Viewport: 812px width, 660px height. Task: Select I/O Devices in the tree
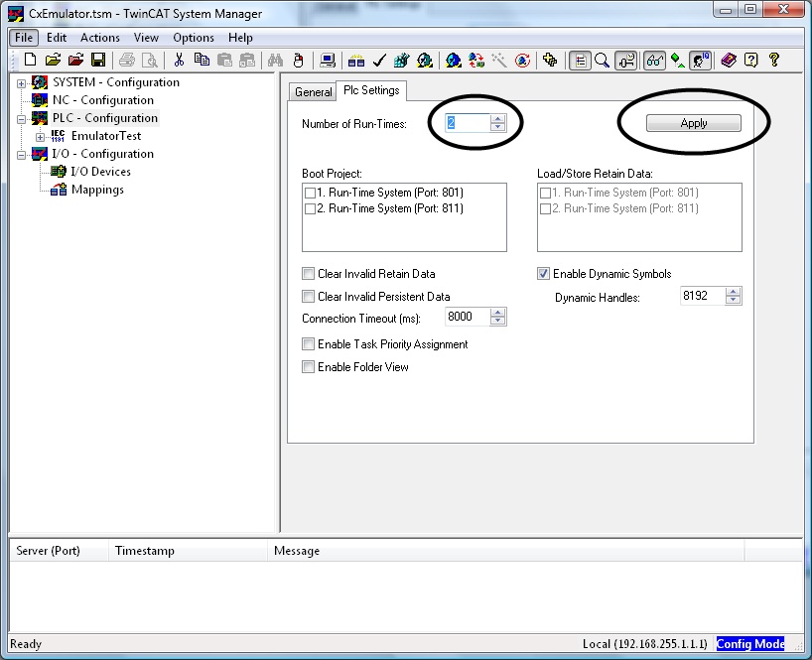100,172
